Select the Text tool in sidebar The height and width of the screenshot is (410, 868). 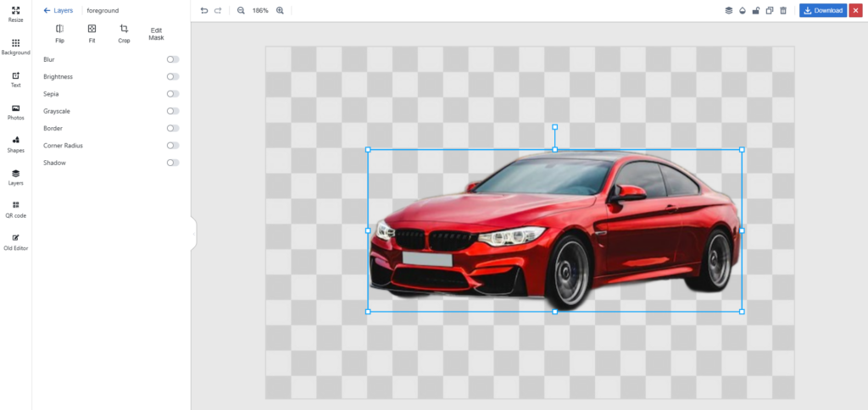[15, 80]
